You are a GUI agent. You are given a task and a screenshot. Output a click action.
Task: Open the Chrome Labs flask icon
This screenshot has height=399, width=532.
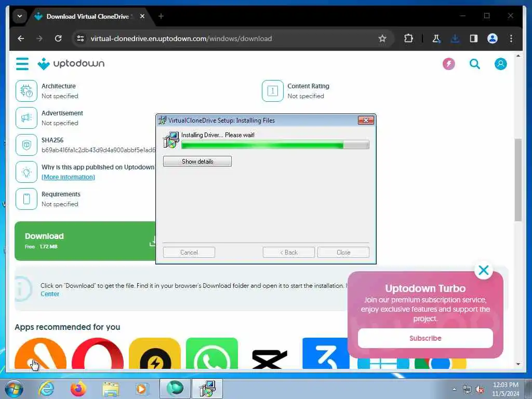pyautogui.click(x=436, y=38)
